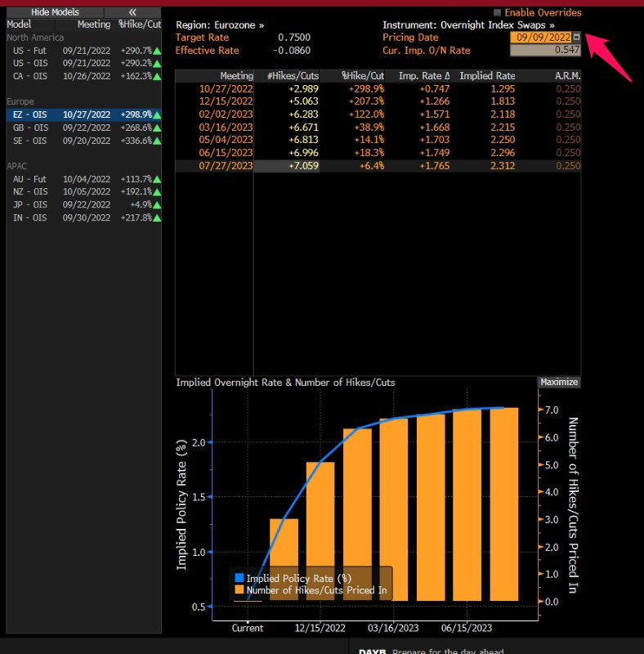The image size is (644, 654).
Task: Click the APAC group label
Action: pyautogui.click(x=16, y=166)
